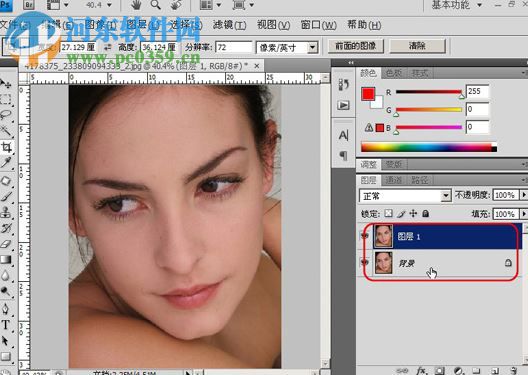
Task: Add a layer style with fx button
Action: 421,371
